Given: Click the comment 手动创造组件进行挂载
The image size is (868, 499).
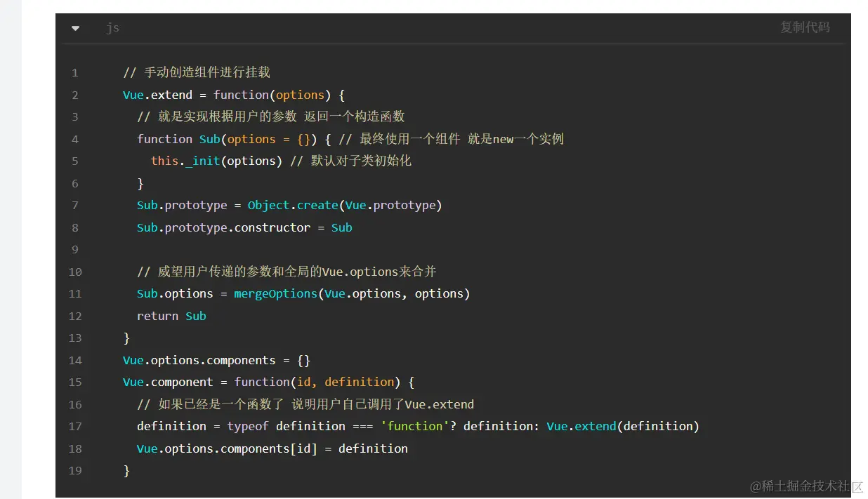Looking at the screenshot, I should 197,72.
